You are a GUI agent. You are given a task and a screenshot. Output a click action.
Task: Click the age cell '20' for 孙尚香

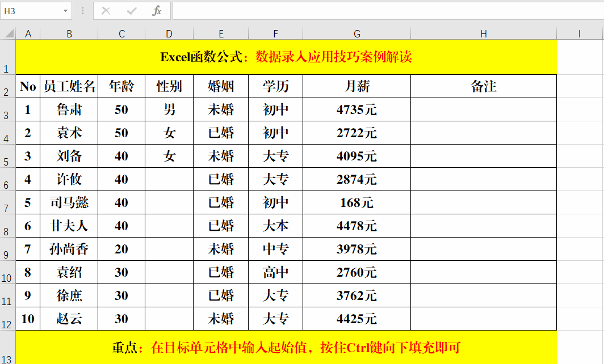(121, 249)
